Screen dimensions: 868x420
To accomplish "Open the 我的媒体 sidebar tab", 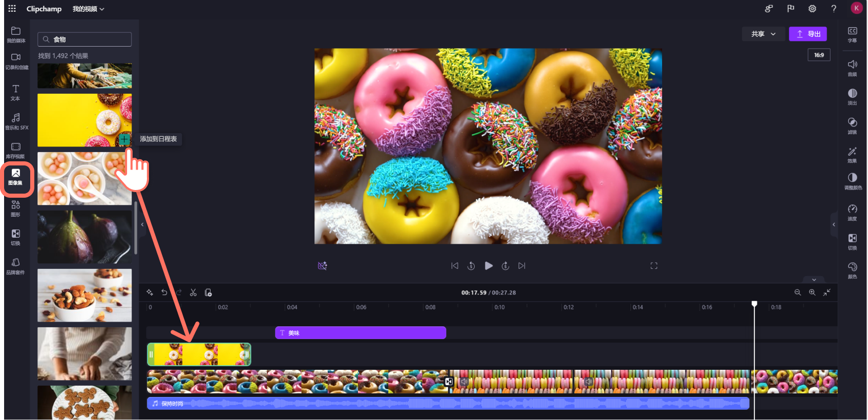I will [16, 34].
